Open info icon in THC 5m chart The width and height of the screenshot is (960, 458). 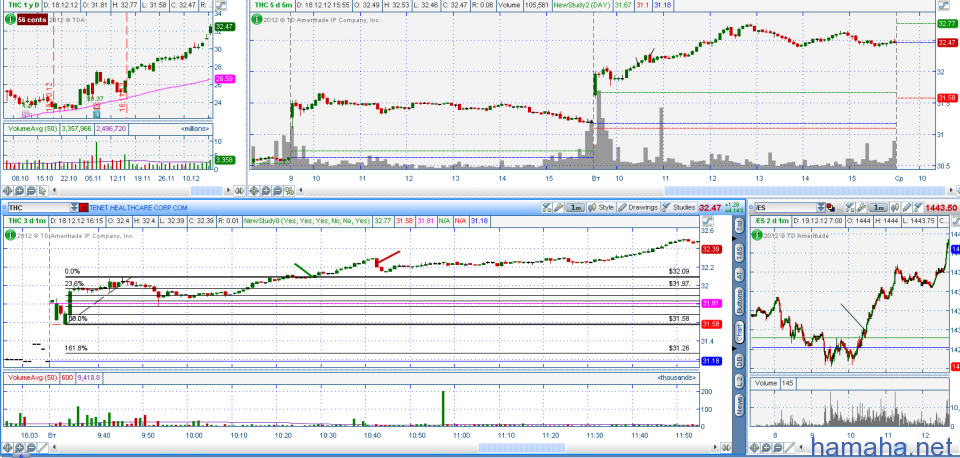tap(256, 19)
